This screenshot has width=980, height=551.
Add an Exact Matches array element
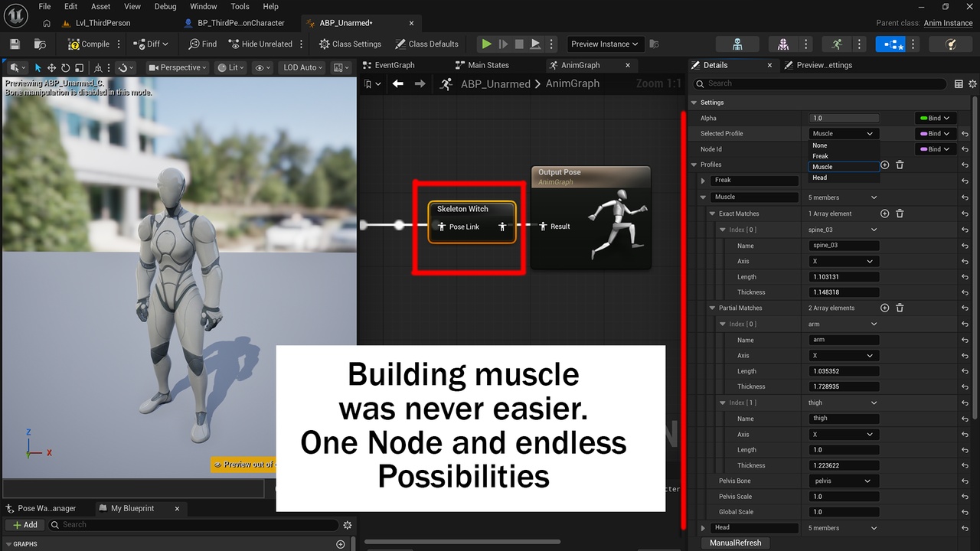[885, 214]
